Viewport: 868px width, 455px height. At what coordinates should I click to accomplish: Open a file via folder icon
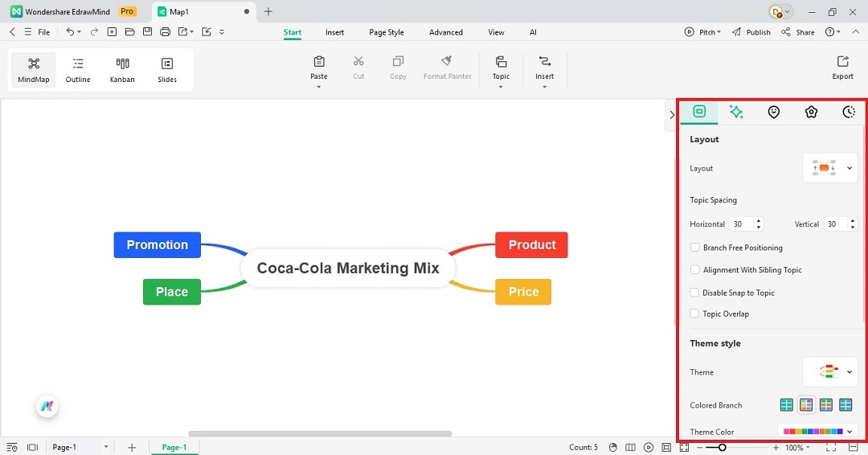click(x=129, y=32)
